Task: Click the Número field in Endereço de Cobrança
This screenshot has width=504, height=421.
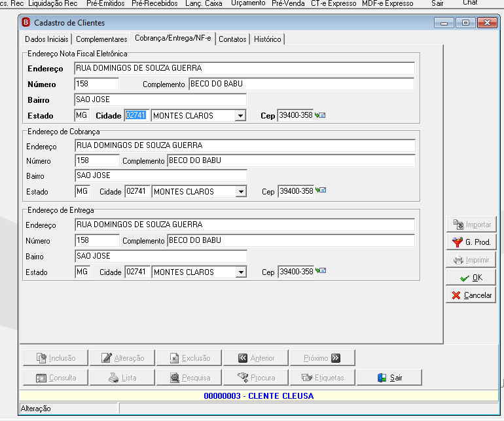Action: point(97,160)
